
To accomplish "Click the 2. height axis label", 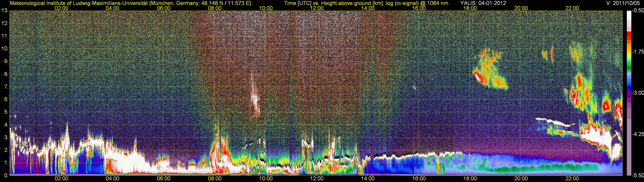I will click(6, 150).
